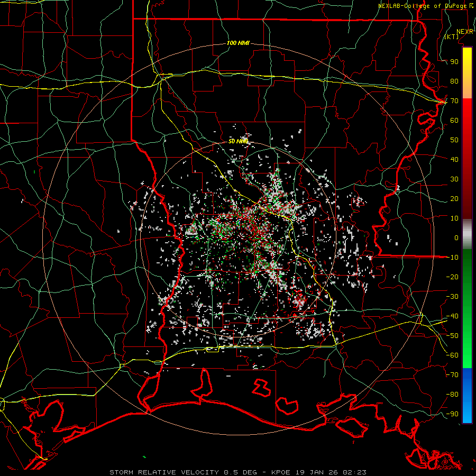The image size is (476, 476).
Task: Click the NEXR label above the scale
Action: [465, 32]
